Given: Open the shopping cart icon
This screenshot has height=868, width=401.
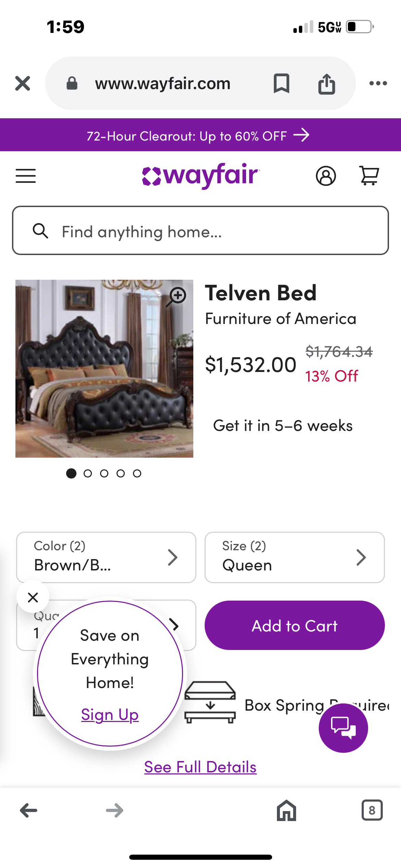Looking at the screenshot, I should 369,176.
